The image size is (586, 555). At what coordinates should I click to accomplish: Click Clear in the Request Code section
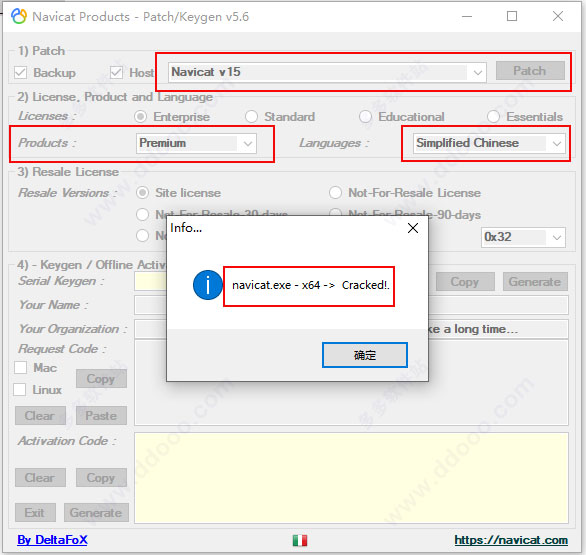coord(40,416)
